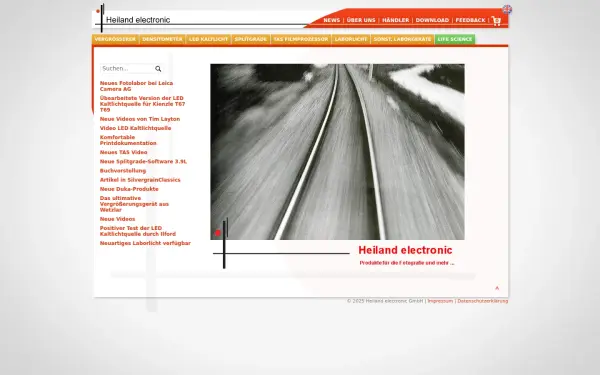Image resolution: width=600 pixels, height=375 pixels.
Task: Open the shopping cart icon
Action: pos(496,21)
